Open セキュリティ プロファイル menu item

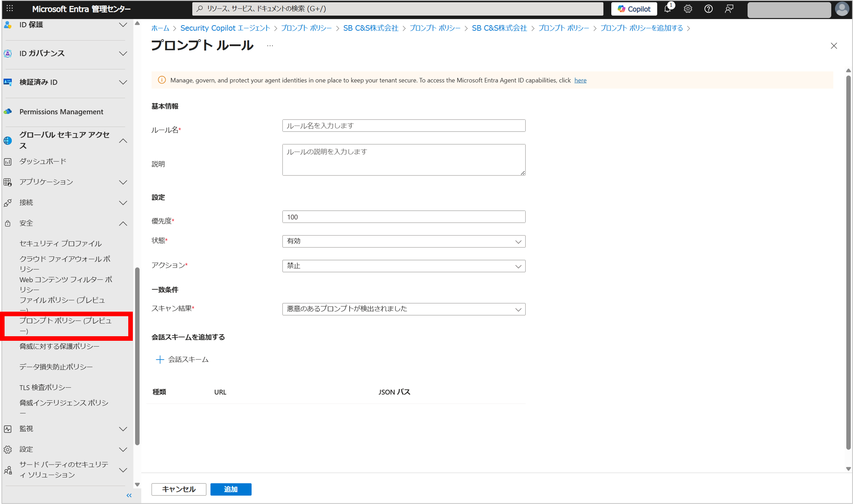[x=60, y=243]
